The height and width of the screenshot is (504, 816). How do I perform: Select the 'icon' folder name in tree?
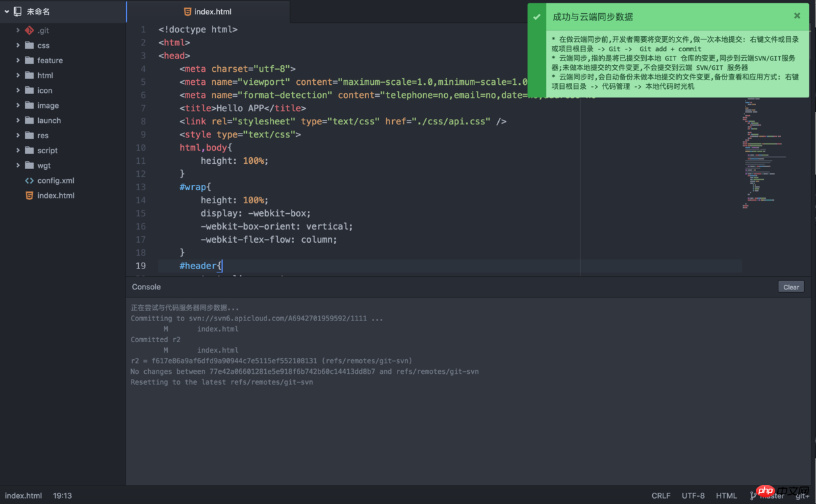pos(45,91)
